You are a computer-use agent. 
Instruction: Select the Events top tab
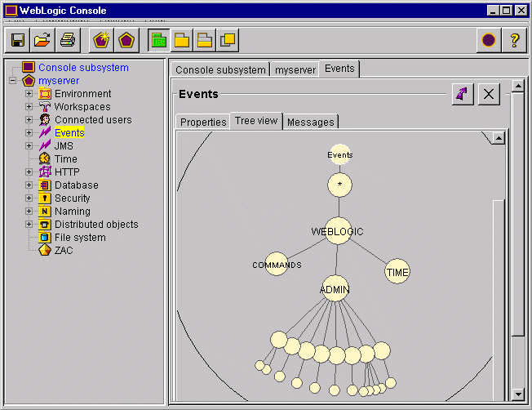[x=339, y=69]
